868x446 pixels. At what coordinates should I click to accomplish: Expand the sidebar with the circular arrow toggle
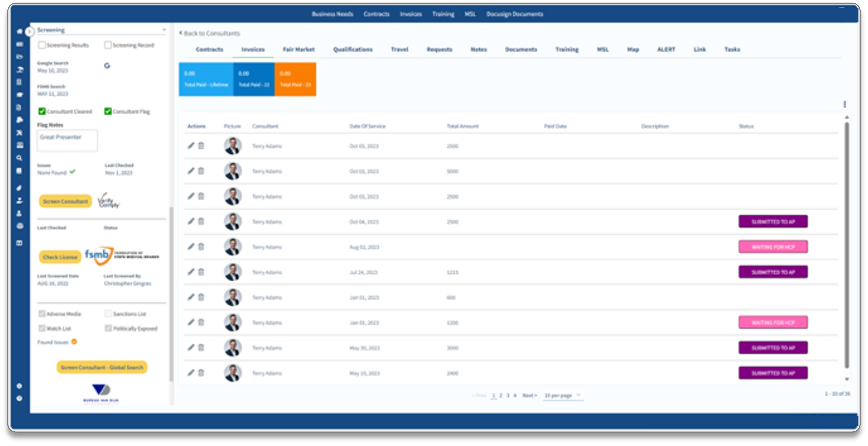[29, 32]
